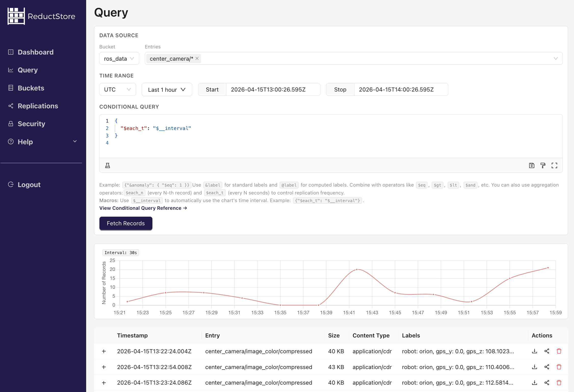Expand the Help menu in the sidebar
The width and height of the screenshot is (574, 392).
[25, 142]
